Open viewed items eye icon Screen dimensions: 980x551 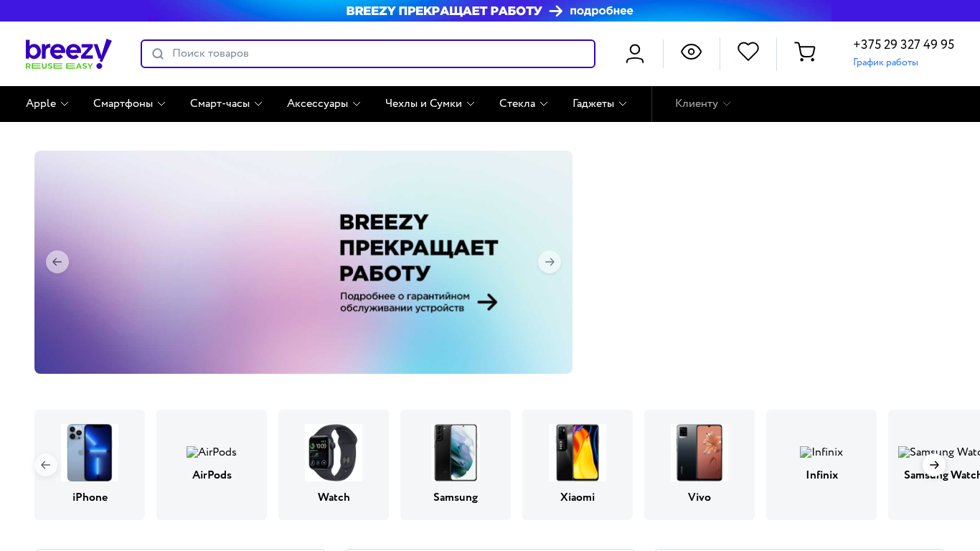point(691,52)
